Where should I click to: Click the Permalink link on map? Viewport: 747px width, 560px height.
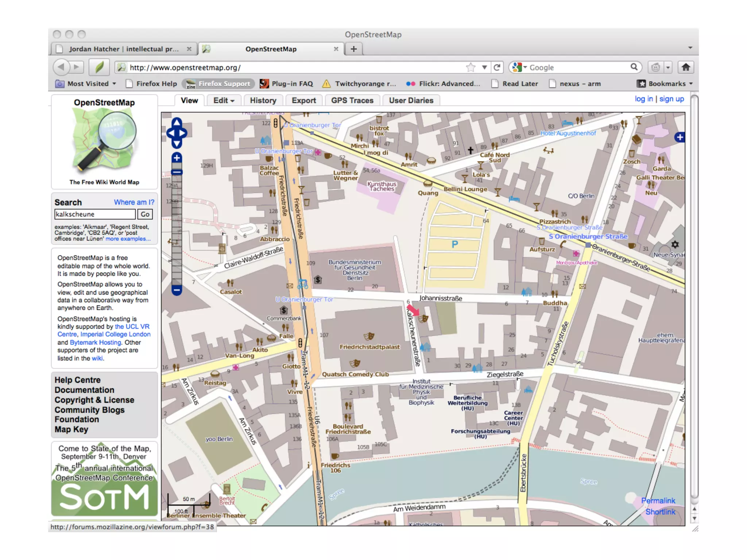(658, 501)
